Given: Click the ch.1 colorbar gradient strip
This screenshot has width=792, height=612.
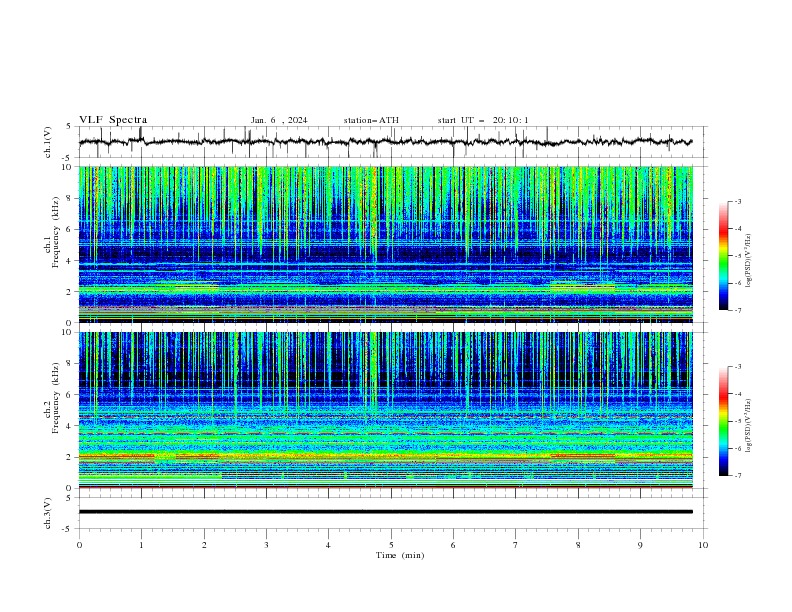Looking at the screenshot, I should pos(723,256).
